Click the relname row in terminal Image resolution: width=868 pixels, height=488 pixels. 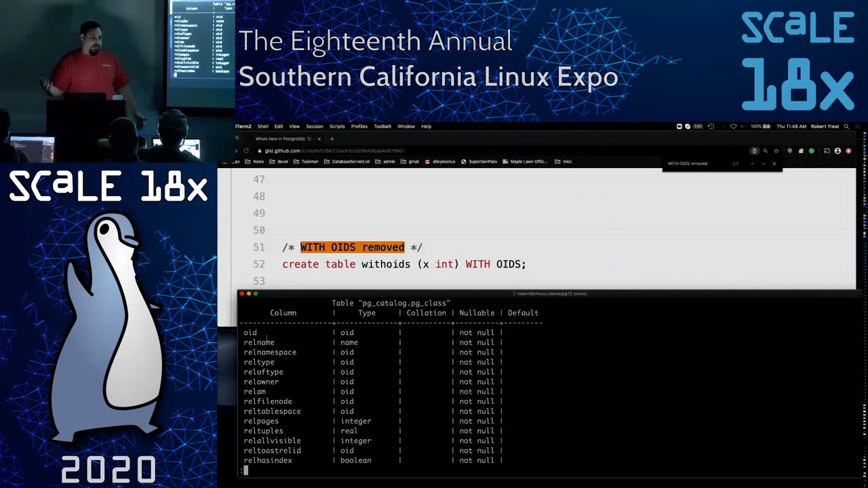(x=373, y=342)
